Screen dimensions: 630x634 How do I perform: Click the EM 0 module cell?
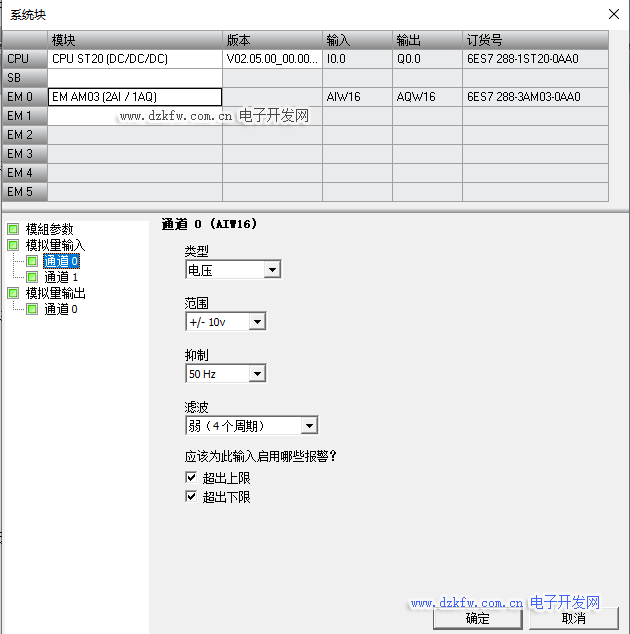134,97
